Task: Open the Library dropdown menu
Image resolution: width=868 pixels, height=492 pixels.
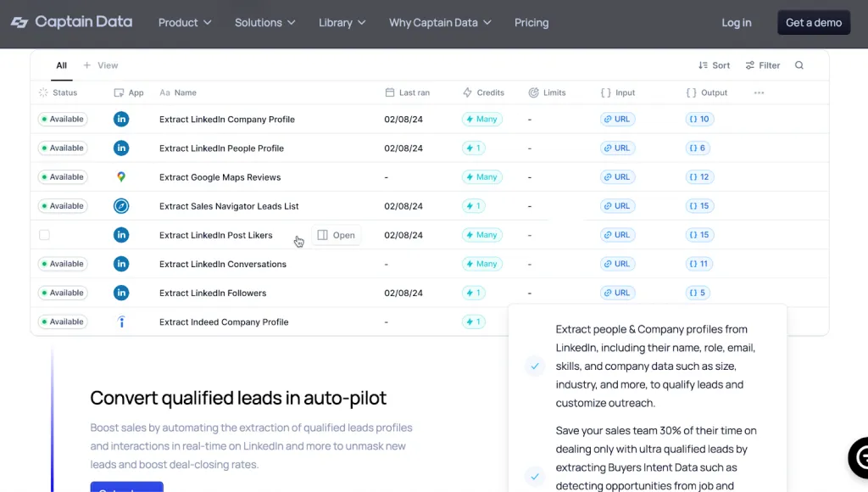Action: tap(342, 23)
